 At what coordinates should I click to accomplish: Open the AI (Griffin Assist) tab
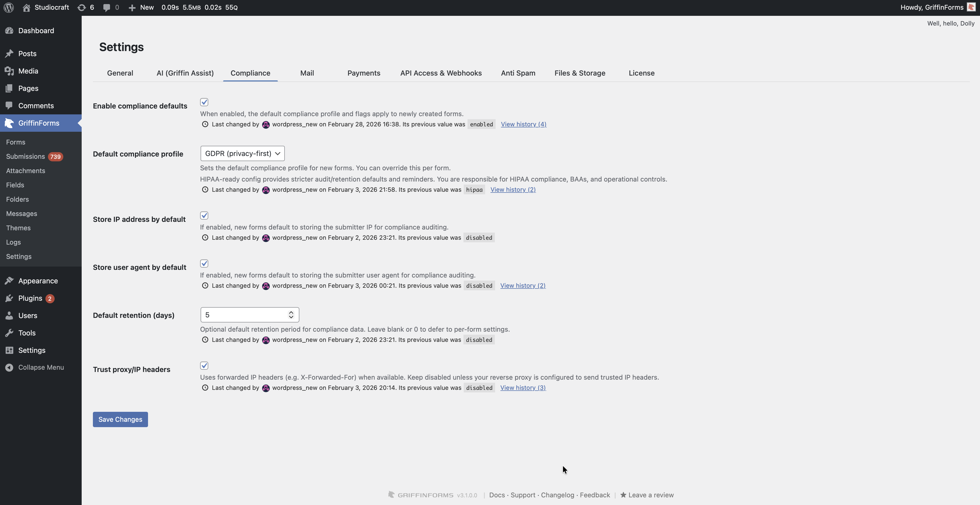pyautogui.click(x=185, y=73)
